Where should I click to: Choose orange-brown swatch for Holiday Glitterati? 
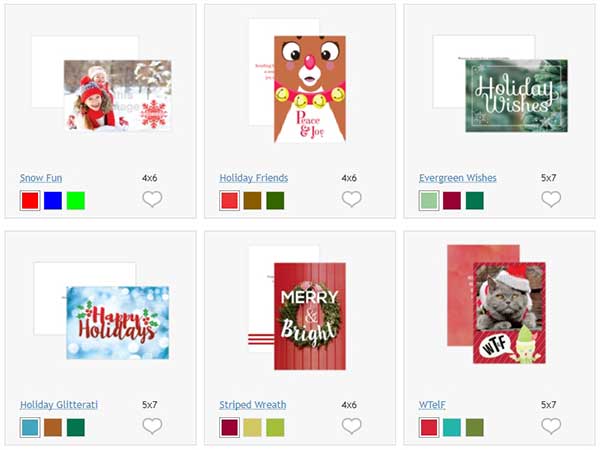point(53,427)
